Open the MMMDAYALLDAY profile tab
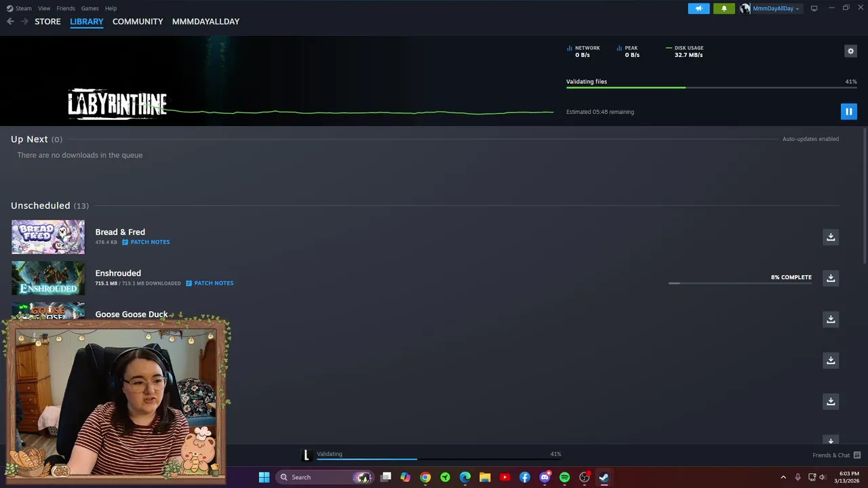 (x=205, y=22)
